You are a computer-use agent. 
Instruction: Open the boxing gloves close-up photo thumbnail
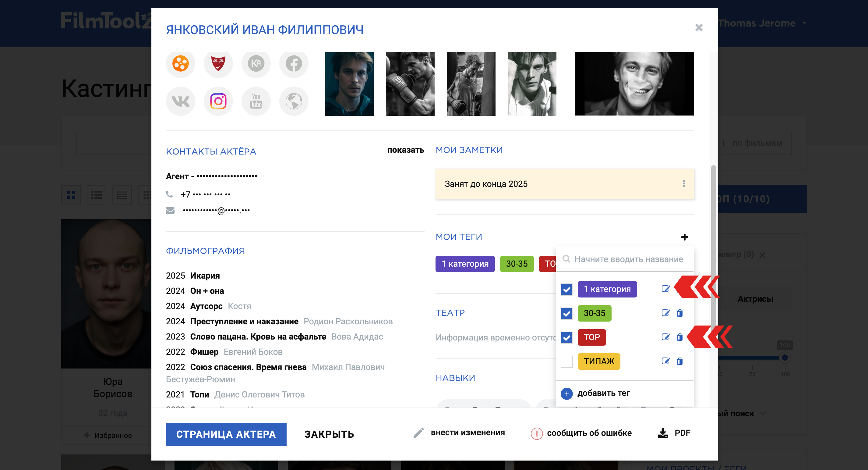click(x=410, y=84)
